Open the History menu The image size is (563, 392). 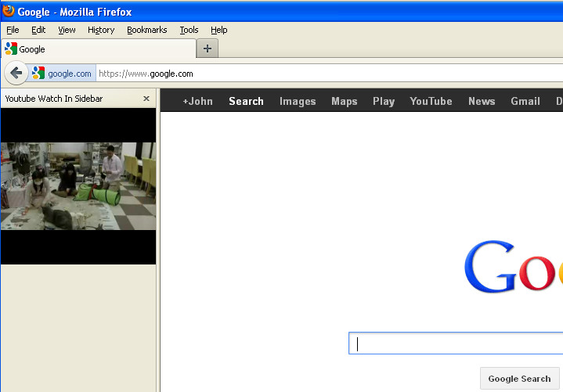pos(101,31)
